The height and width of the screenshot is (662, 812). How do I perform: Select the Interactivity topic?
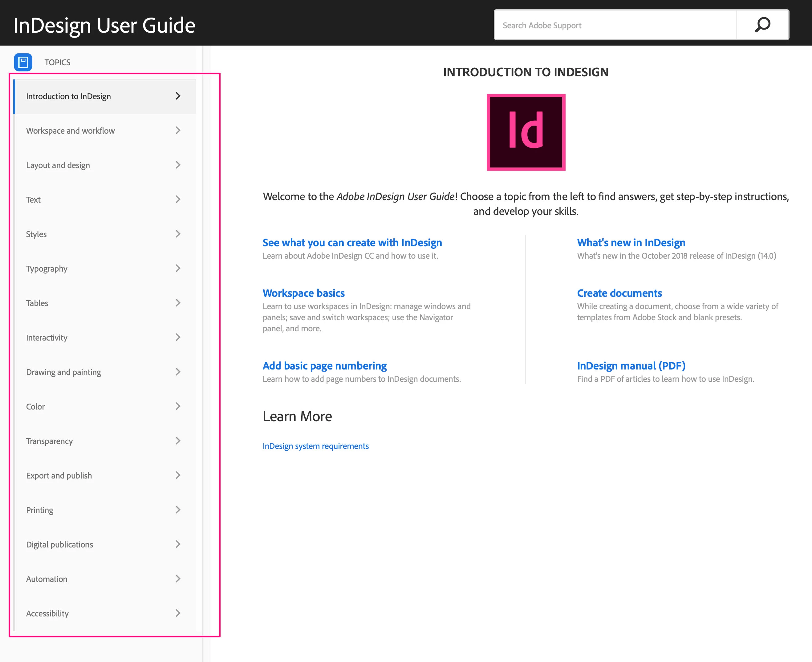(47, 337)
